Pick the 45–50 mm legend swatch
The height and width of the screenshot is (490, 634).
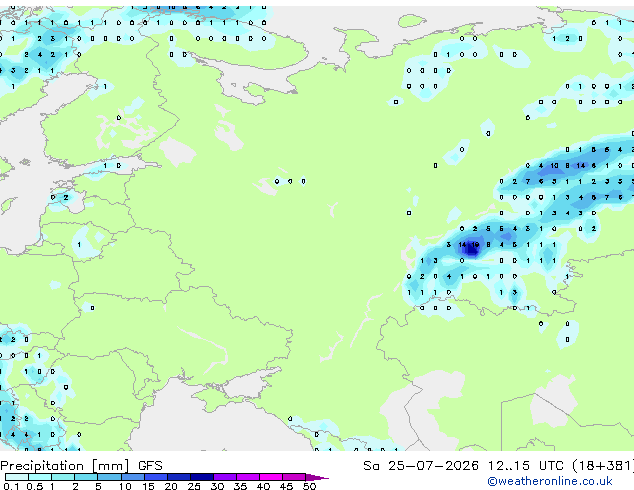coord(294,477)
